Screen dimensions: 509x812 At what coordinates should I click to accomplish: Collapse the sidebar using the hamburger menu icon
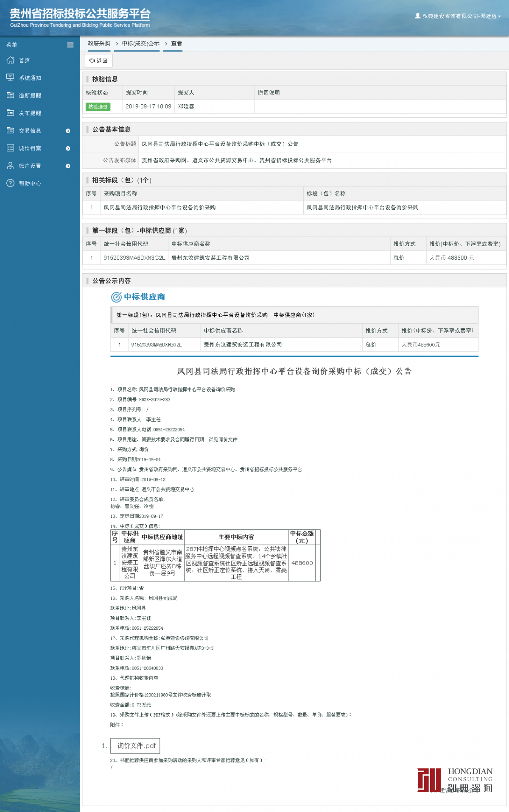[x=70, y=45]
